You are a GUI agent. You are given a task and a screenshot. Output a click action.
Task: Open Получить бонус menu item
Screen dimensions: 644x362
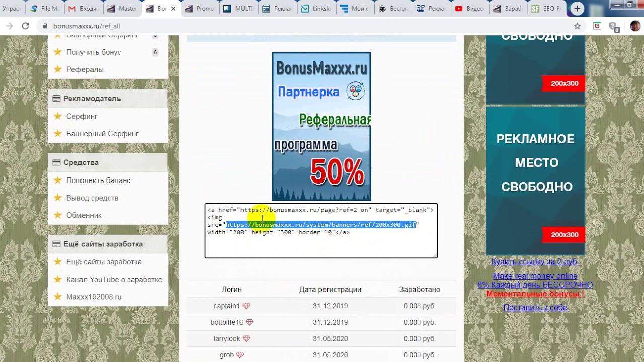tap(94, 52)
